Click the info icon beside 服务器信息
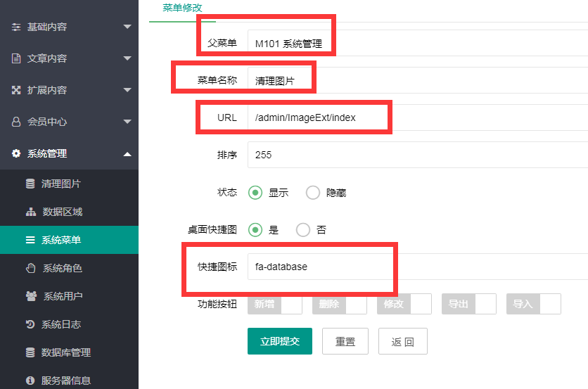The height and width of the screenshot is (389, 588). [x=30, y=381]
